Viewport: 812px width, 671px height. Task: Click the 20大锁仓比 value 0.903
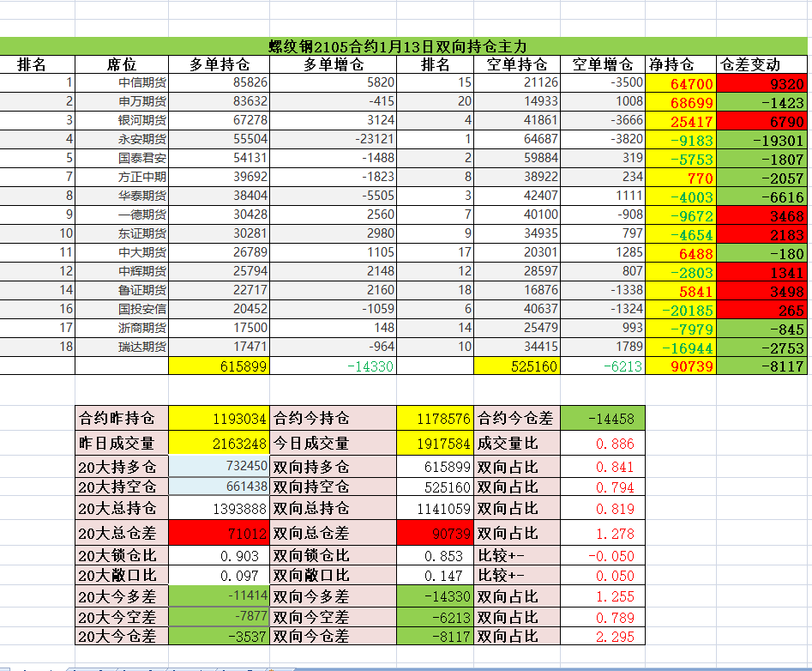(x=219, y=555)
